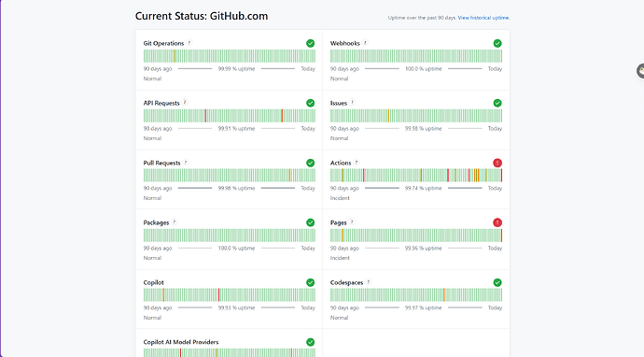Click the orange bar in Pull Requests graph
The width and height of the screenshot is (644, 357).
[x=289, y=175]
